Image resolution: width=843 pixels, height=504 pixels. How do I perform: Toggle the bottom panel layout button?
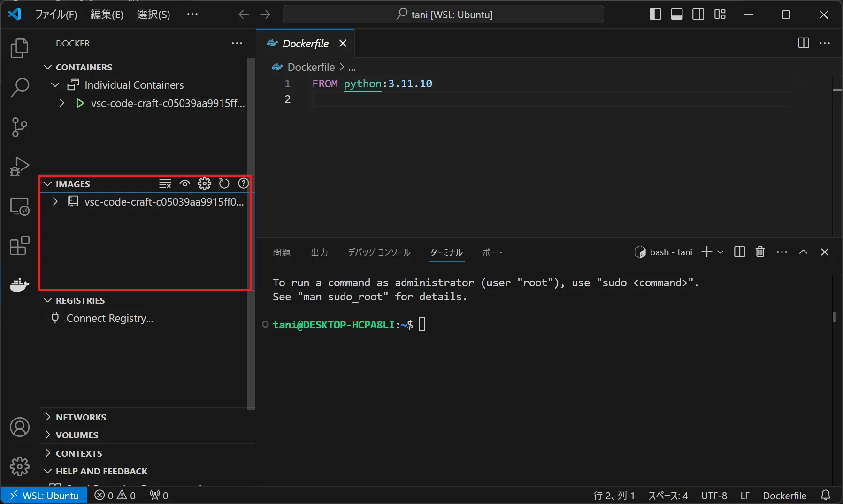676,15
